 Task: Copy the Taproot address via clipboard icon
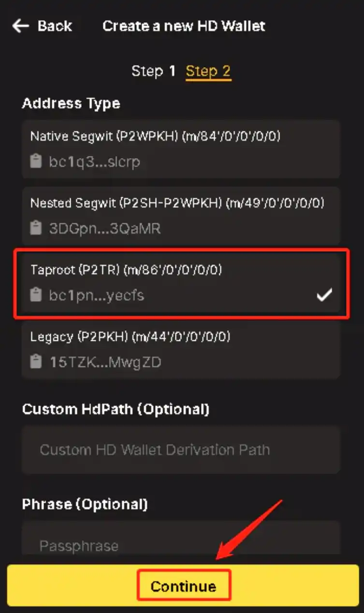pyautogui.click(x=36, y=295)
